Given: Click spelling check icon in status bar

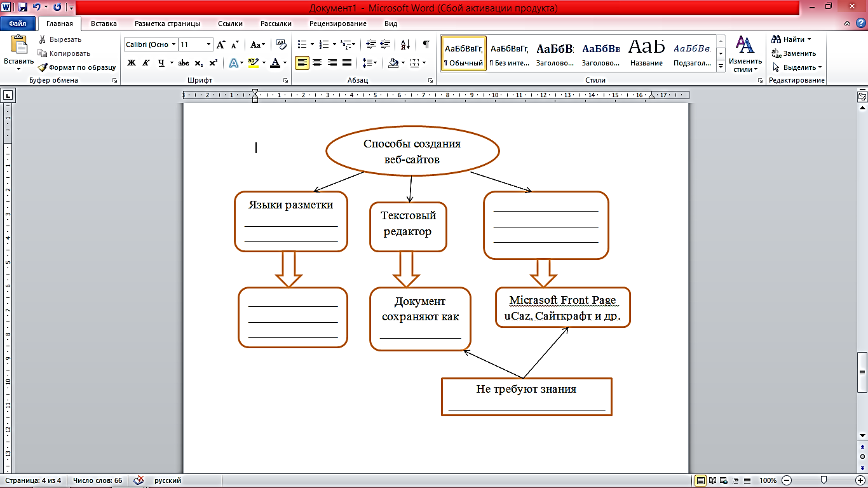Looking at the screenshot, I should point(139,480).
